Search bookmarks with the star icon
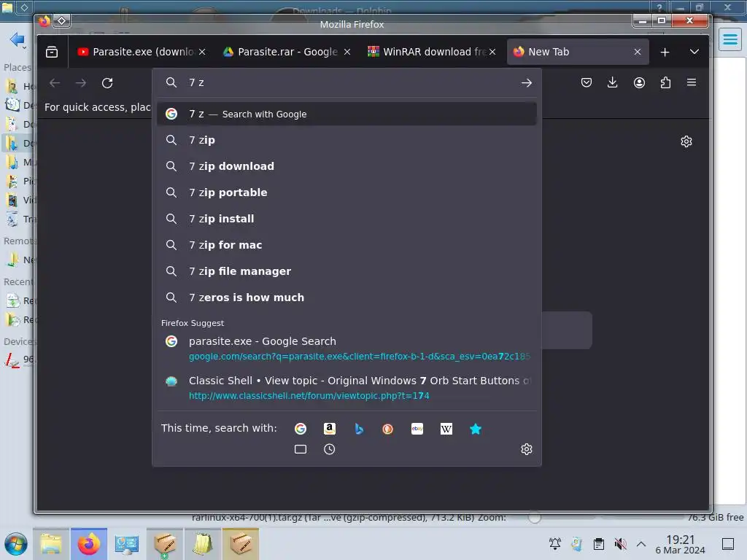The image size is (747, 560). (476, 429)
